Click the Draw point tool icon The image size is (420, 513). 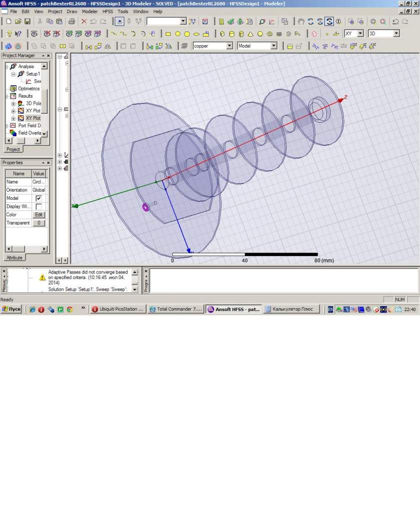327,34
